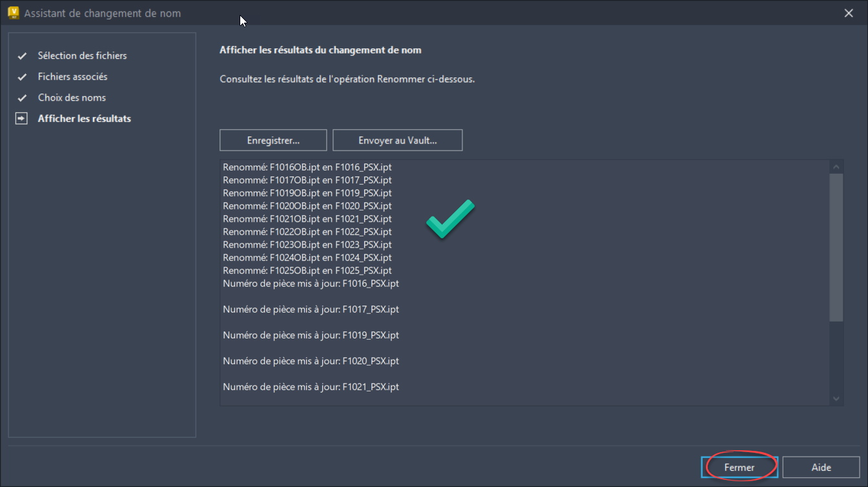Screen dimensions: 868x487
Task: Click arrow icon beside Afficher les résultats
Action: point(22,119)
